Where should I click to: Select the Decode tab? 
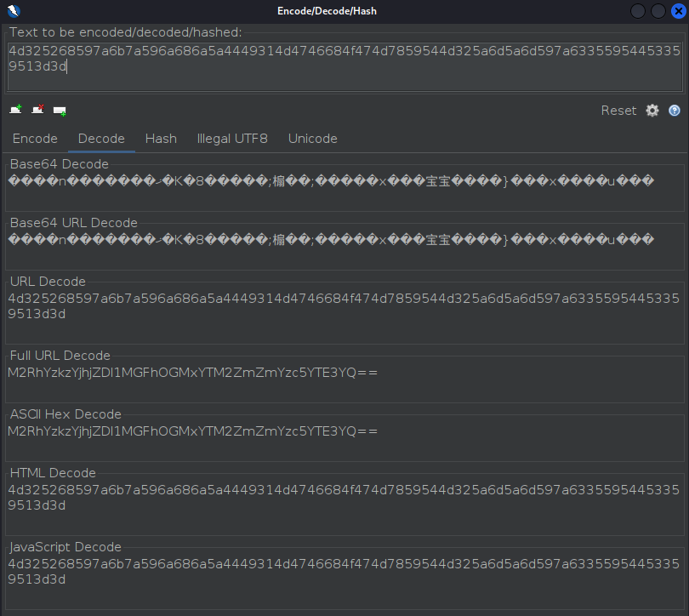[101, 139]
